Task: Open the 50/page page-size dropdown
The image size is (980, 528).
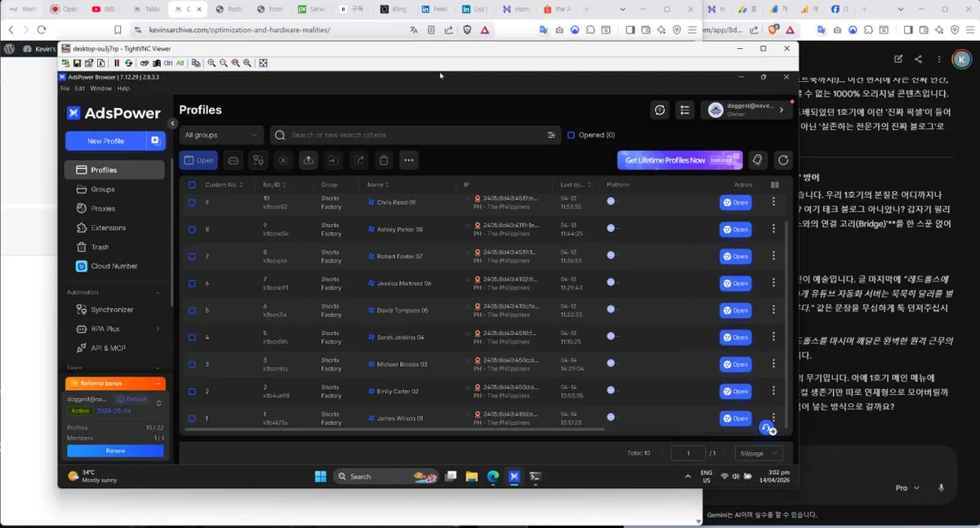Action: pos(759,453)
